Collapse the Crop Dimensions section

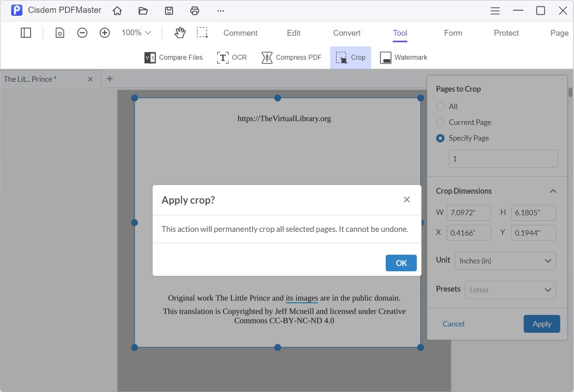coord(552,191)
